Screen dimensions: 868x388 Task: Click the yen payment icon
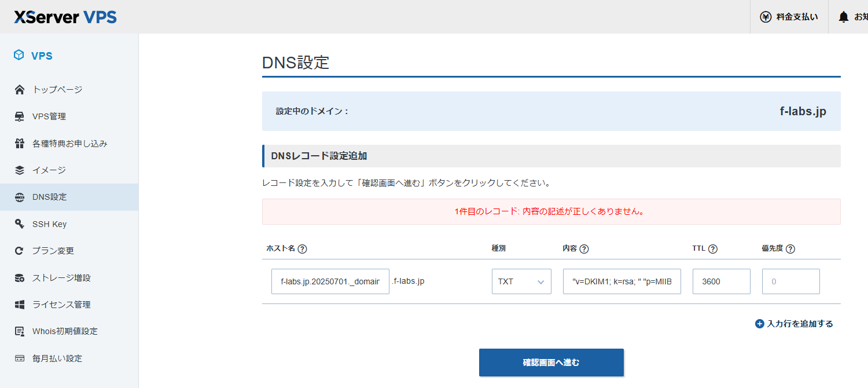click(766, 17)
